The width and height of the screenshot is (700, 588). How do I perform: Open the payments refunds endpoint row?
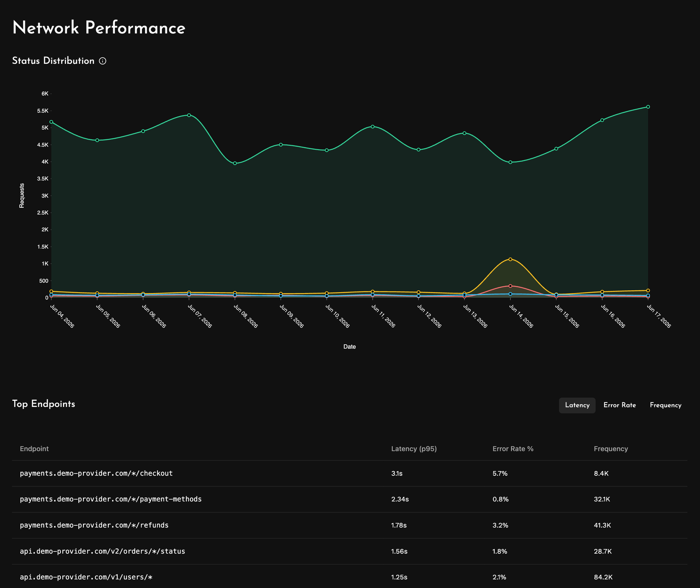pyautogui.click(x=350, y=525)
